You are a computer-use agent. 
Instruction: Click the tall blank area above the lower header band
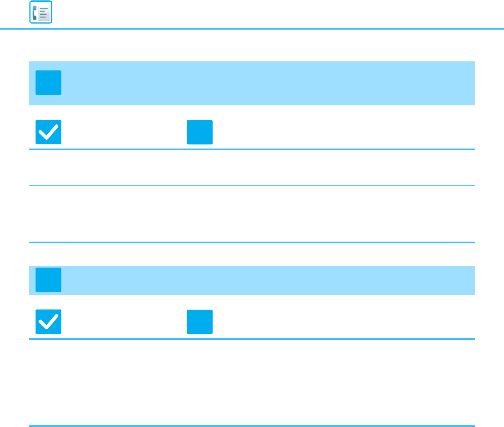coord(252,214)
